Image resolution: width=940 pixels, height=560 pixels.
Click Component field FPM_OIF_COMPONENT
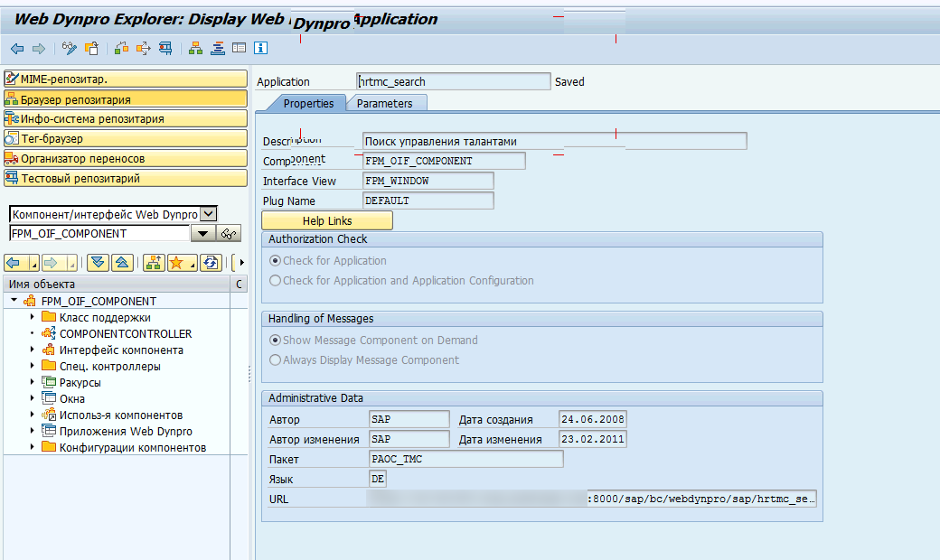click(x=444, y=161)
